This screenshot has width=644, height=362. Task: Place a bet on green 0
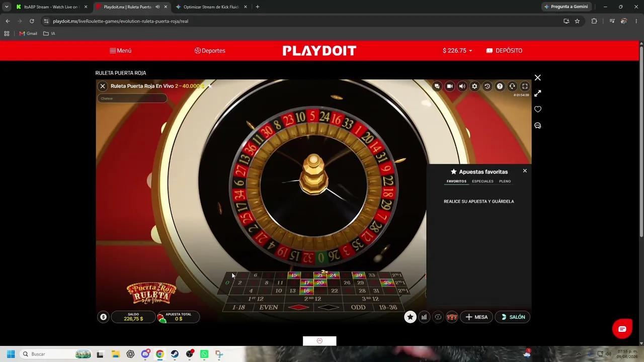(x=227, y=283)
